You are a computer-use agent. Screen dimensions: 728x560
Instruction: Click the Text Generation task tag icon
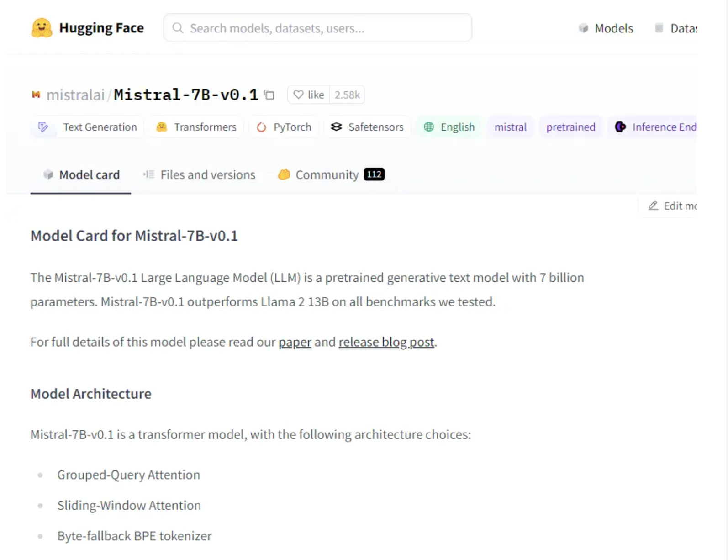(x=43, y=127)
